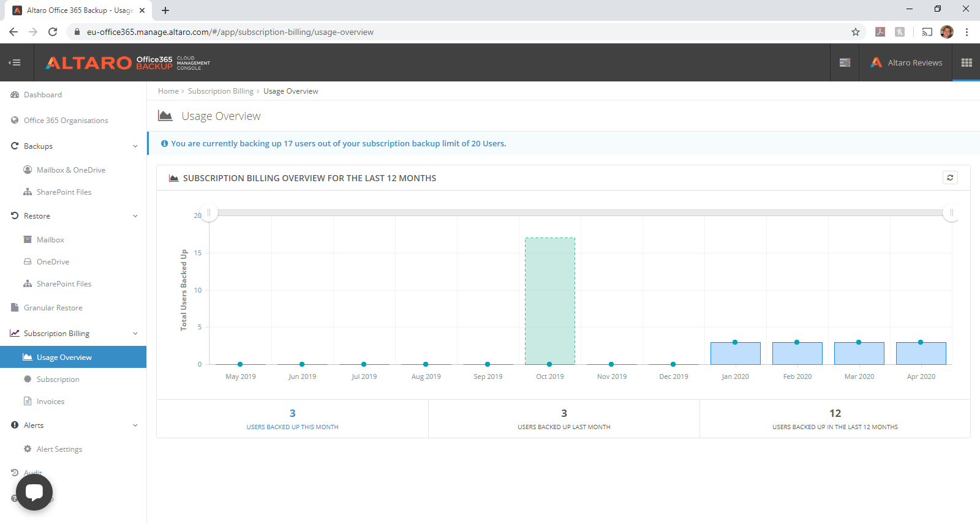Screen dimensions: 980x524
Task: Click the Altaro Office365 Backup logo
Action: pyautogui.click(x=127, y=63)
